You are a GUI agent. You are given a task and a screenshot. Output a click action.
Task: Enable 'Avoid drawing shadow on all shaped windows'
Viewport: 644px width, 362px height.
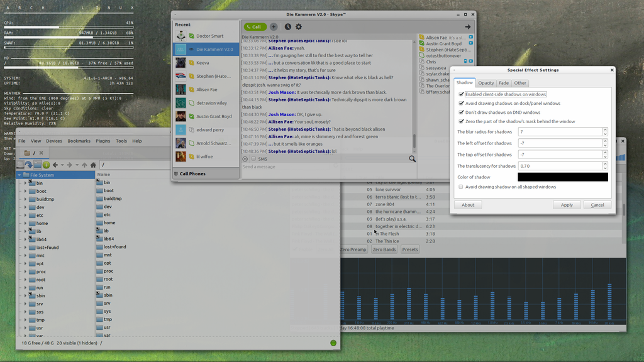[461, 187]
